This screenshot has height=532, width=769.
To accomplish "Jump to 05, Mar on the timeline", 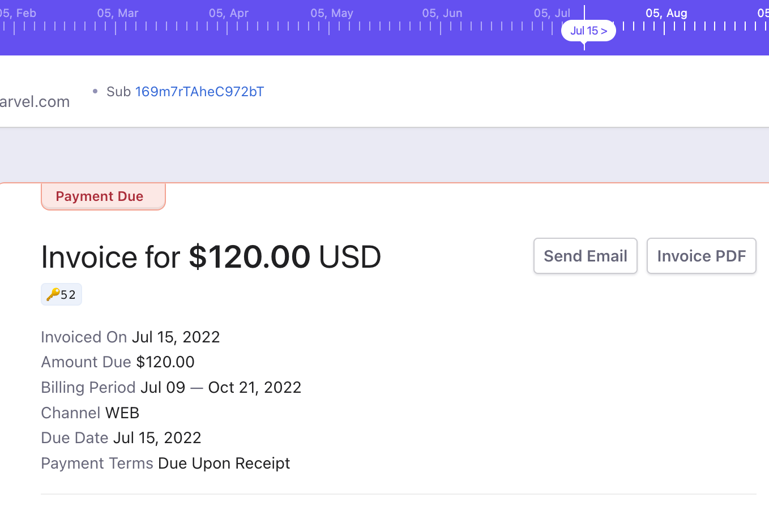I will click(x=118, y=13).
